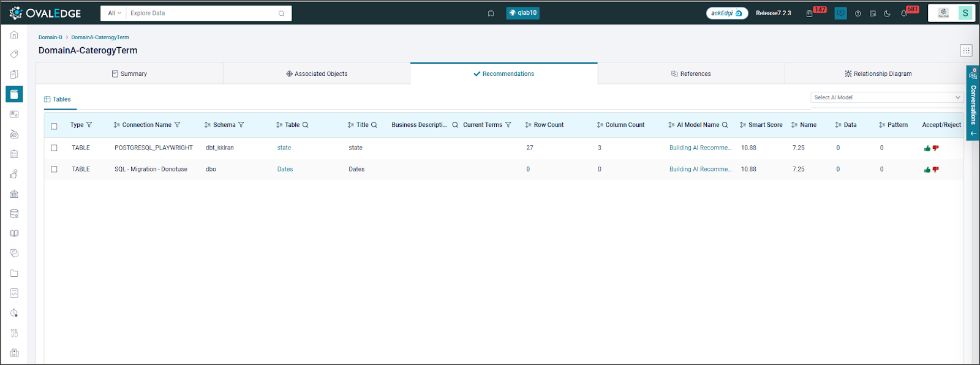This screenshot has width=980, height=365.
Task: Click thumbs down for Dates table row
Action: pyautogui.click(x=935, y=170)
